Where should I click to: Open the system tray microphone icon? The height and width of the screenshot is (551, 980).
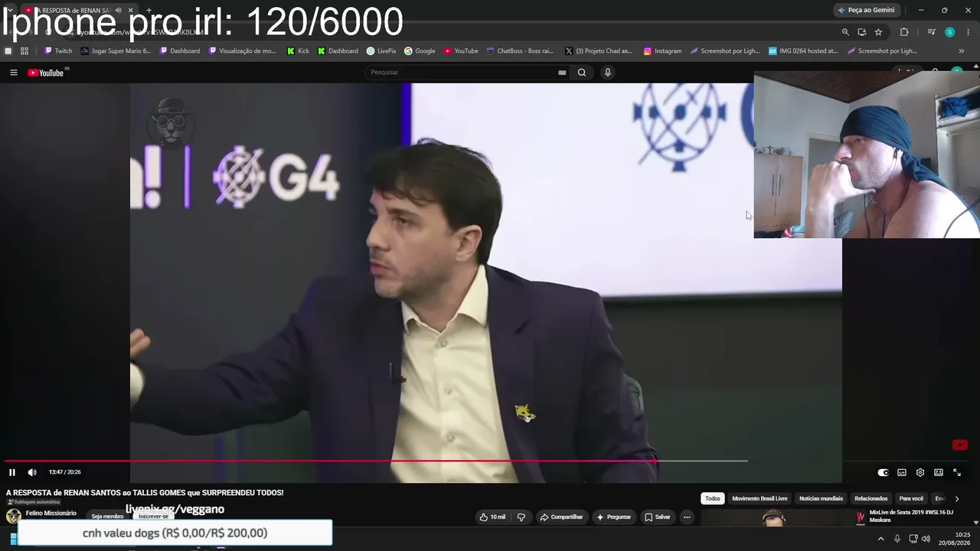[897, 539]
